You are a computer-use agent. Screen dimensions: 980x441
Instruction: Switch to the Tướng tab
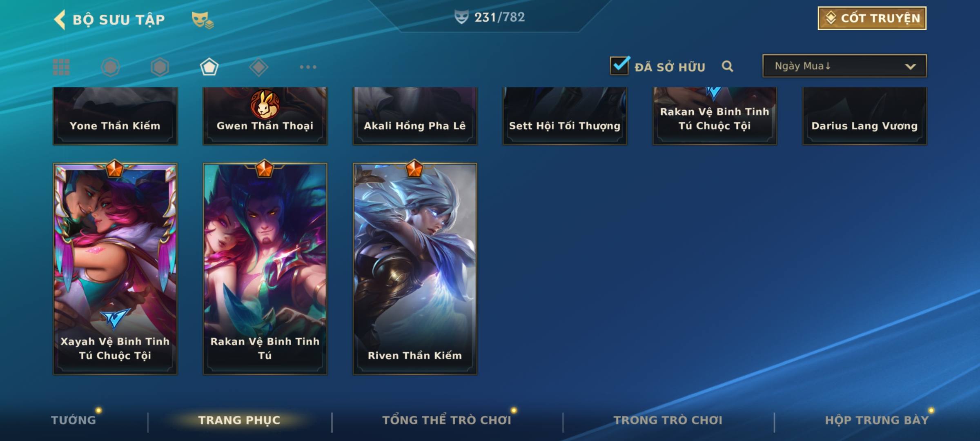[x=73, y=420]
